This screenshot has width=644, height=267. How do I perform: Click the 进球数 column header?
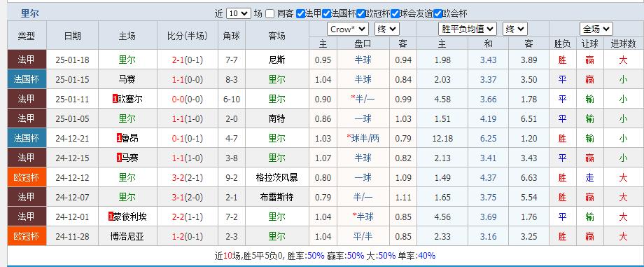623,43
